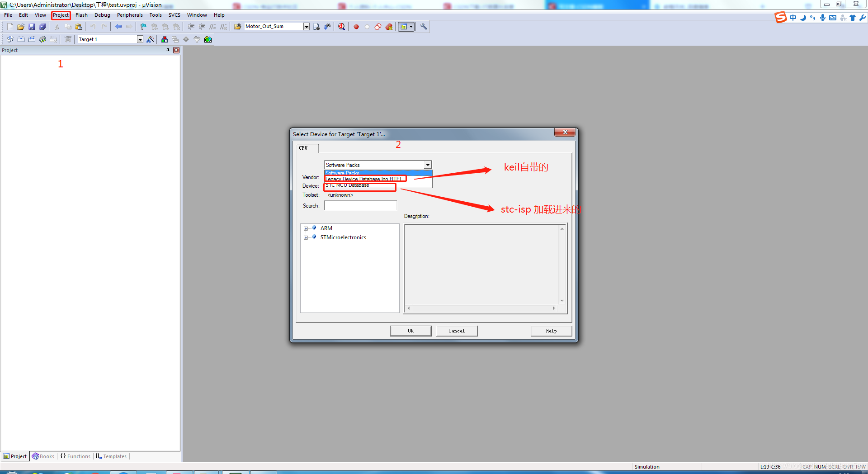868x474 pixels.
Task: Indent the selection with the toolbar icon
Action: click(191, 27)
